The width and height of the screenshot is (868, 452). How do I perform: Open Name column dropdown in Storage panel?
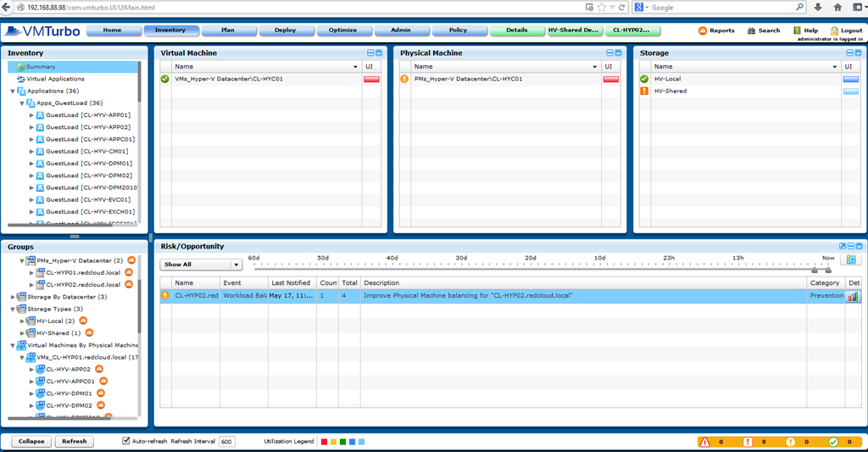pyautogui.click(x=835, y=66)
